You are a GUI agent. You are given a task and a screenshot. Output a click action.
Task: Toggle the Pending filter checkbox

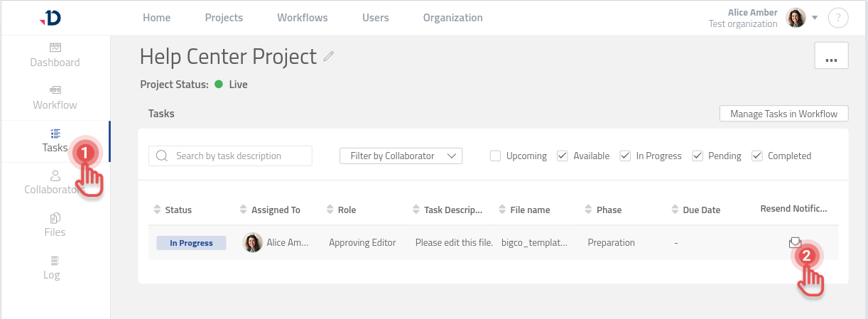(698, 156)
